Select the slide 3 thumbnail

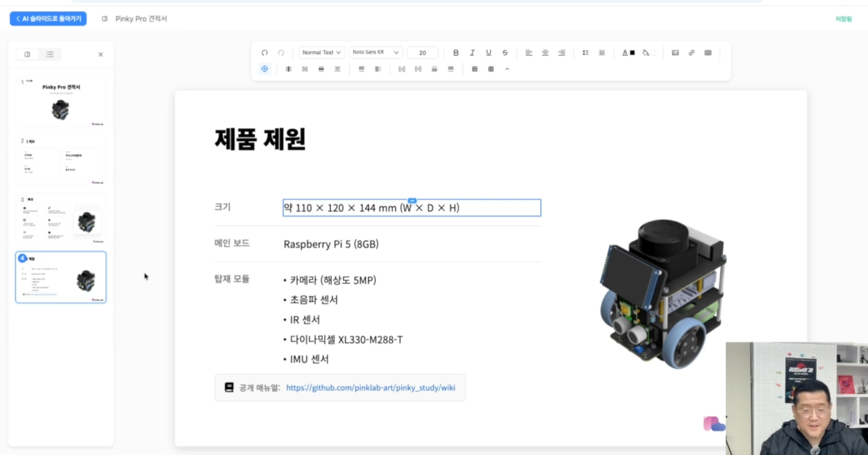coord(61,219)
